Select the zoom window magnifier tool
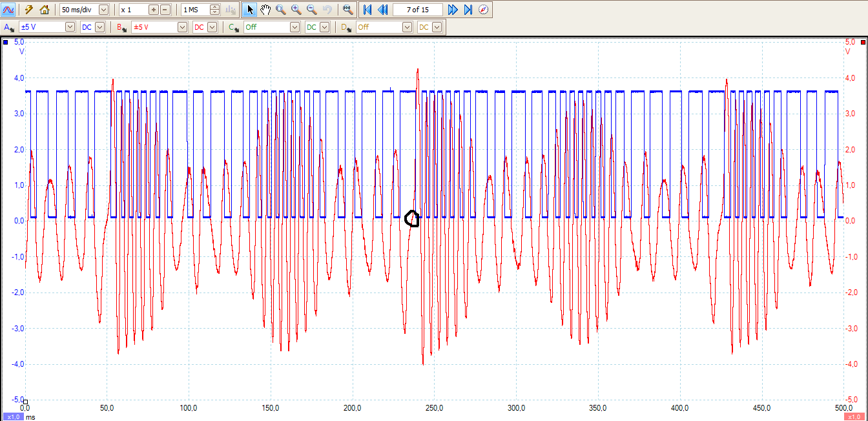Image resolution: width=868 pixels, height=421 pixels. 281,10
